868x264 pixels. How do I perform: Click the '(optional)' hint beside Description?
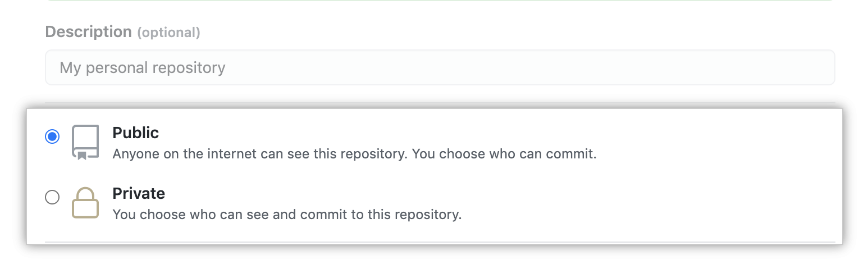pyautogui.click(x=168, y=33)
